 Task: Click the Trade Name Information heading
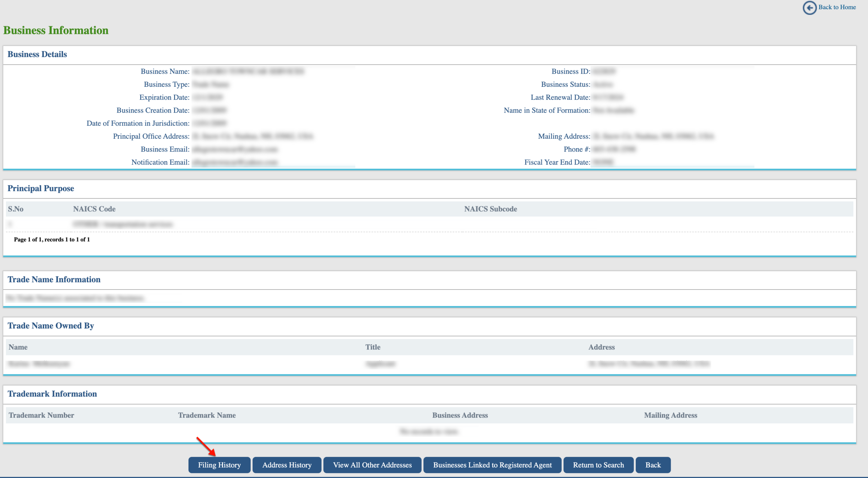click(x=54, y=279)
